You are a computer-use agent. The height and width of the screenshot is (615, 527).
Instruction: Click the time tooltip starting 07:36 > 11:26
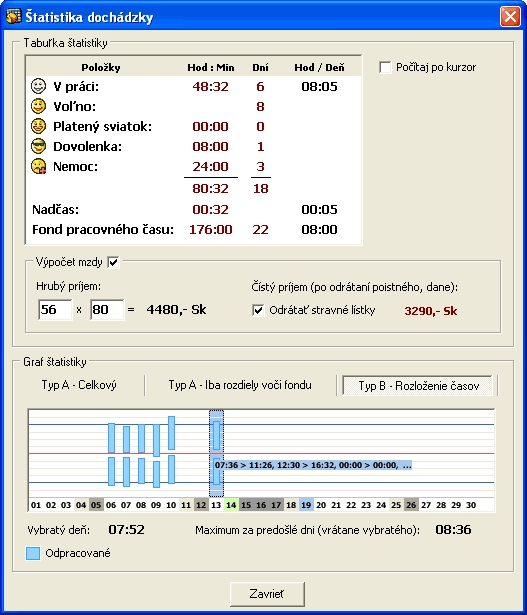click(x=313, y=465)
